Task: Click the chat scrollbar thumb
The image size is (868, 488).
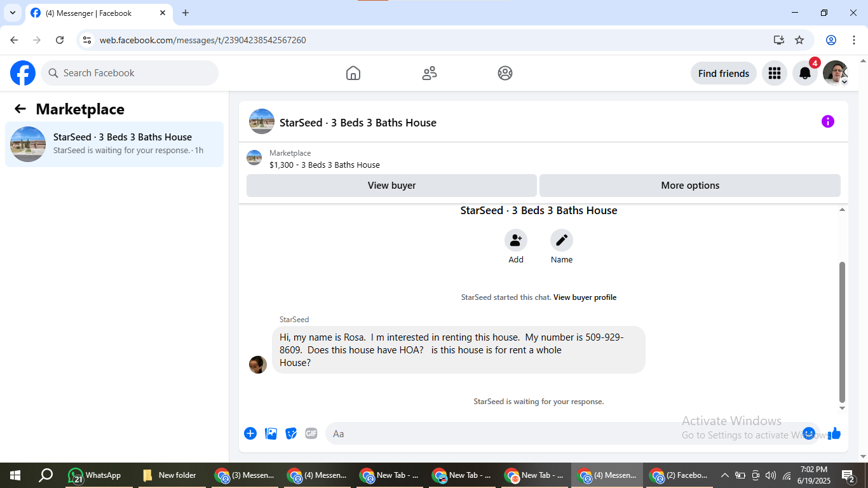Action: point(843,332)
